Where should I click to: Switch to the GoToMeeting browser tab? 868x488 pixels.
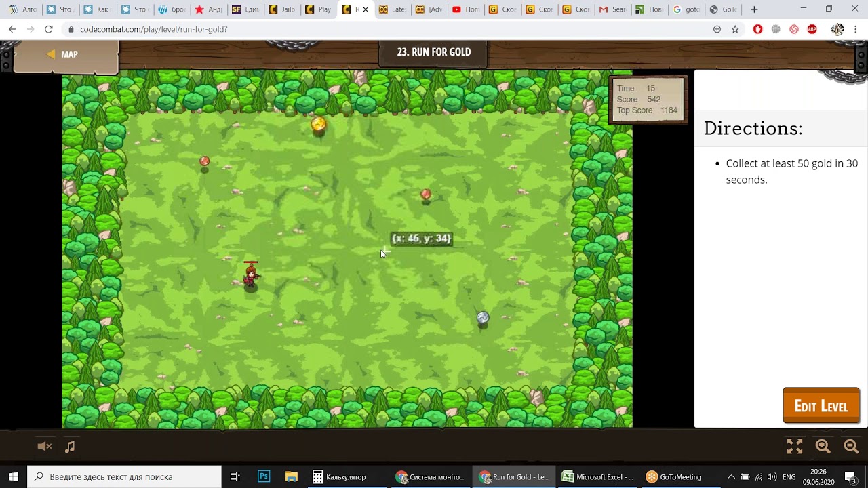[722, 9]
